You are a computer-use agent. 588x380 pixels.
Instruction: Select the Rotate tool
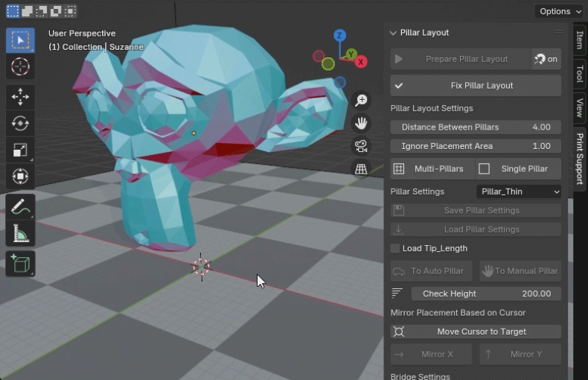(20, 123)
